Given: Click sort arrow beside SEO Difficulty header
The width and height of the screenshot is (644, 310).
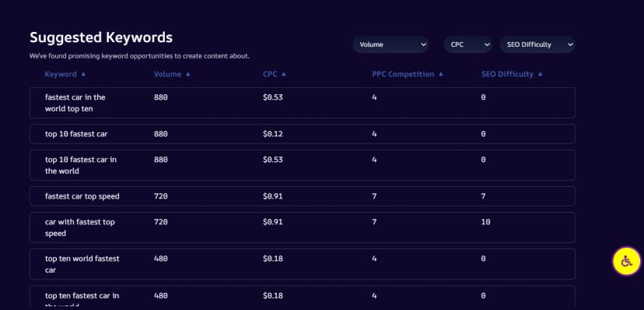Looking at the screenshot, I should (x=540, y=74).
